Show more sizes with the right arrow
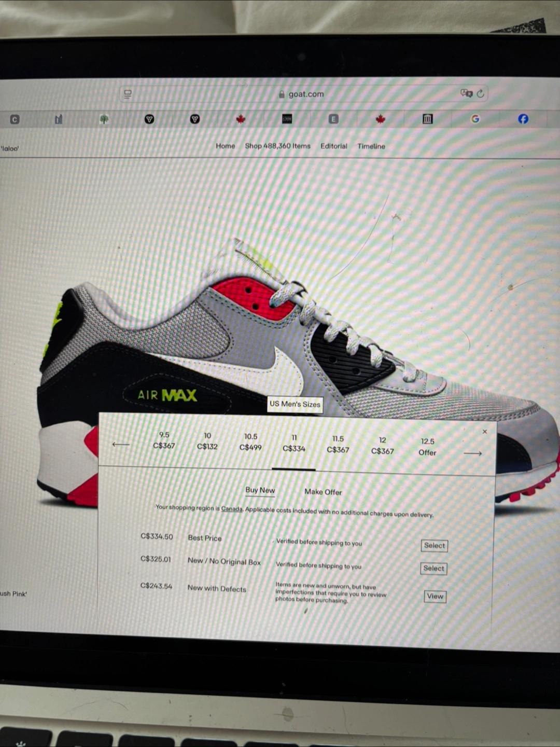The image size is (560, 747). click(x=472, y=453)
